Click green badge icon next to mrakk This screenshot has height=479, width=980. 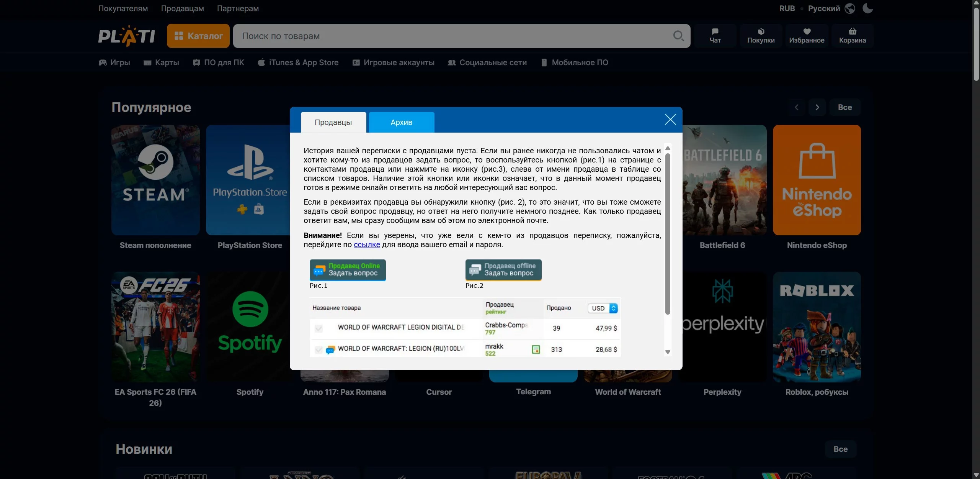tap(536, 349)
